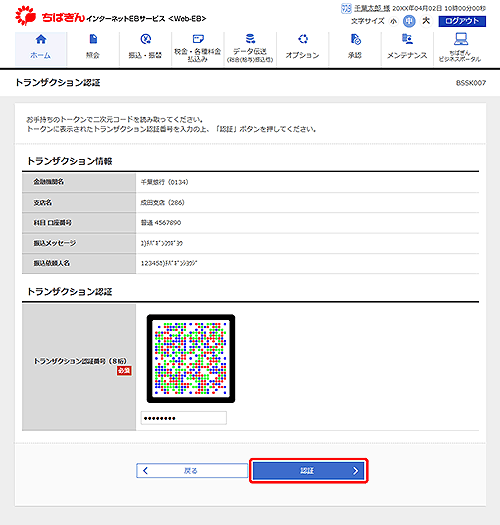This screenshot has width=500, height=525.
Task: Click the left chevron on 戻る button
Action: 145,470
